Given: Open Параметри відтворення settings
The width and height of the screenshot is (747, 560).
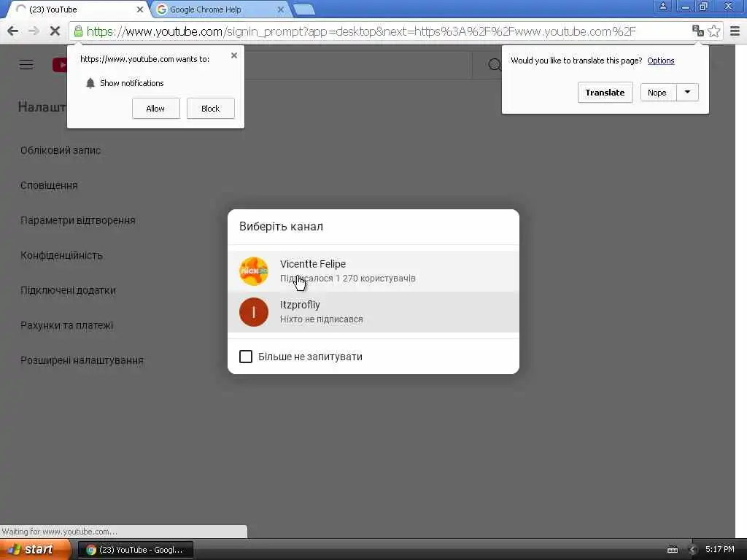Looking at the screenshot, I should click(77, 220).
